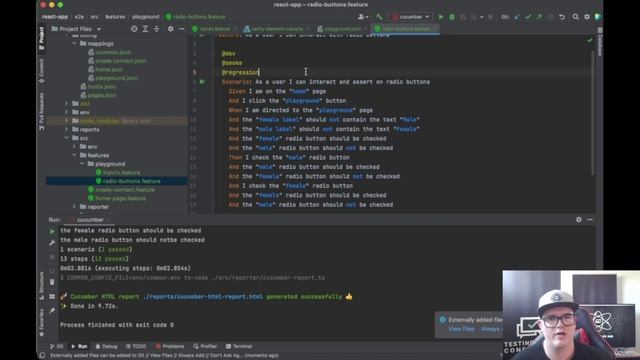Start the Debug bug icon in toolbar
Viewport: 640px width, 360px height.
452,17
